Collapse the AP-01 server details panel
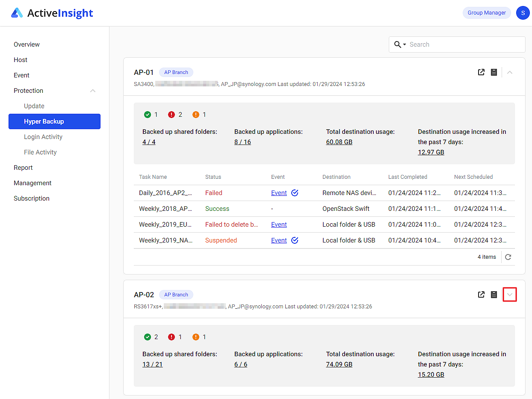The width and height of the screenshot is (532, 399). [x=509, y=72]
